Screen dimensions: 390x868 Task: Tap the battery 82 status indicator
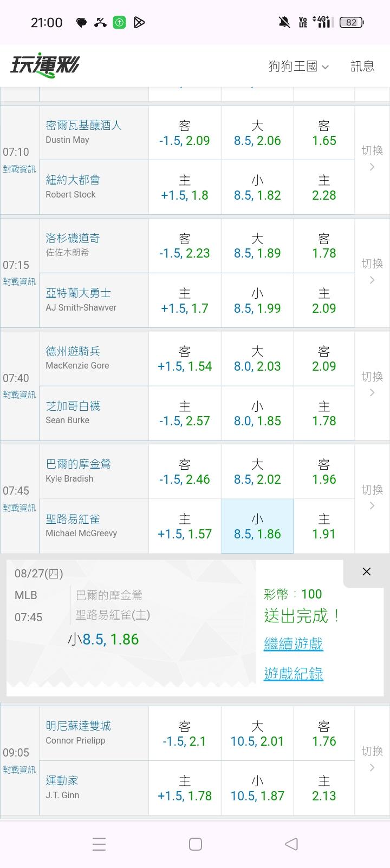(x=352, y=22)
